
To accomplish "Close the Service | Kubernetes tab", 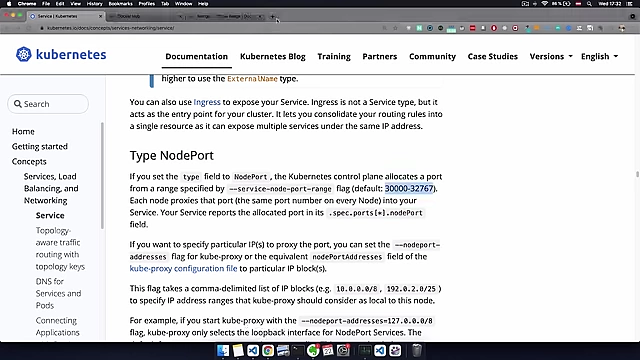I will pos(100,16).
